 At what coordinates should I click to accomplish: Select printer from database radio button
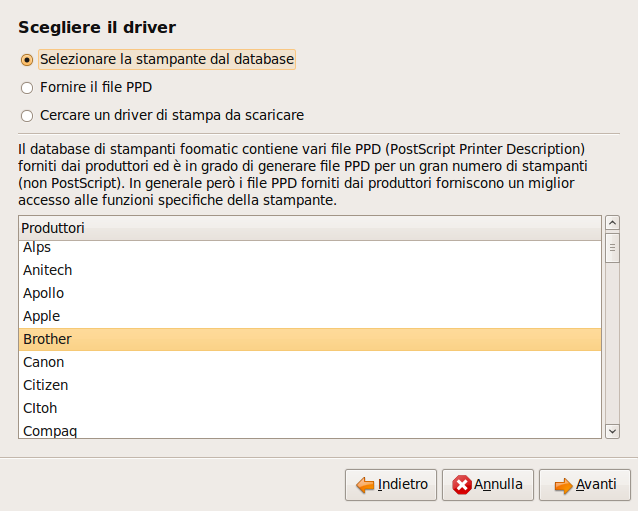click(27, 60)
